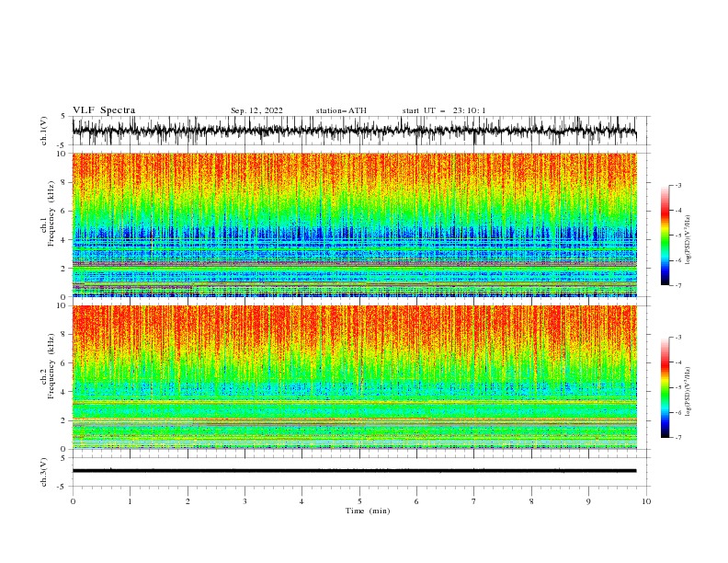728x563 pixels.
Task: Click the "2" kHz tick of ch.2 spectrogram
Action: coord(65,420)
